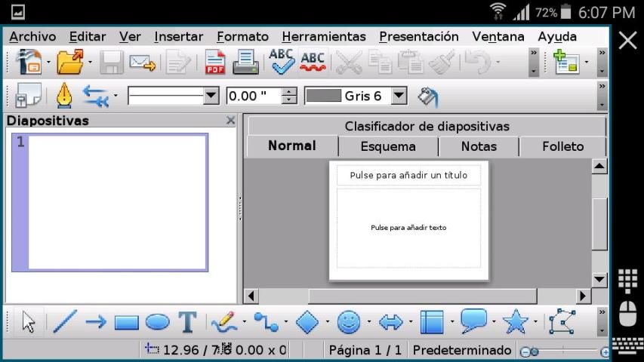Toggle automatic spell checking (ABC red underline)
This screenshot has height=362, width=644.
tap(313, 62)
